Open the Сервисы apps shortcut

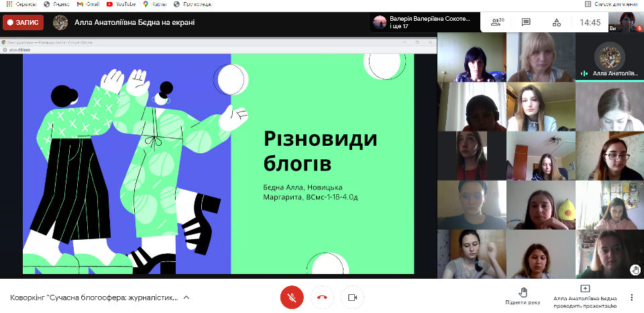click(x=21, y=4)
